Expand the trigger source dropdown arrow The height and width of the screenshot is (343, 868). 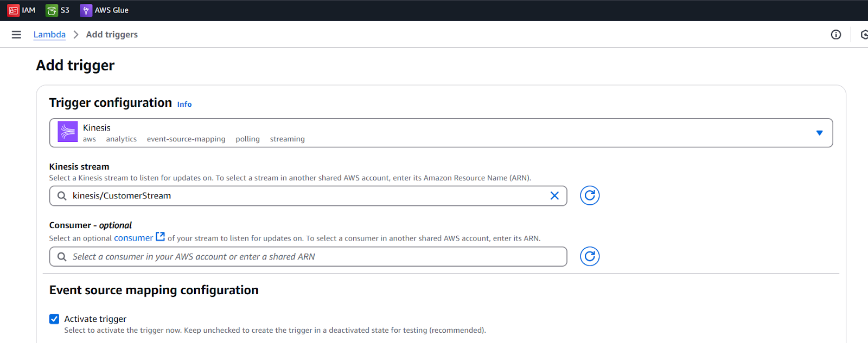(819, 133)
